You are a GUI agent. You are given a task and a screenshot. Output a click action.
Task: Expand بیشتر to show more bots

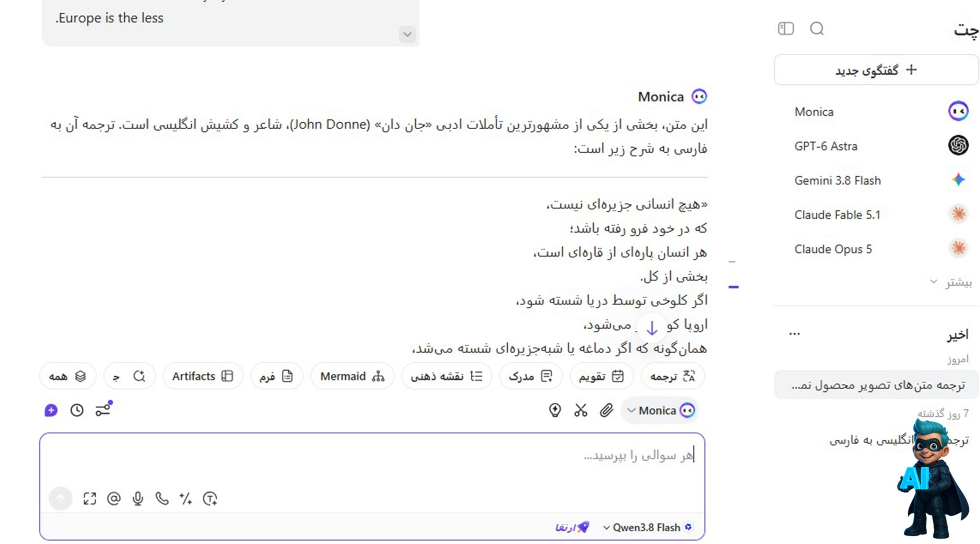951,282
